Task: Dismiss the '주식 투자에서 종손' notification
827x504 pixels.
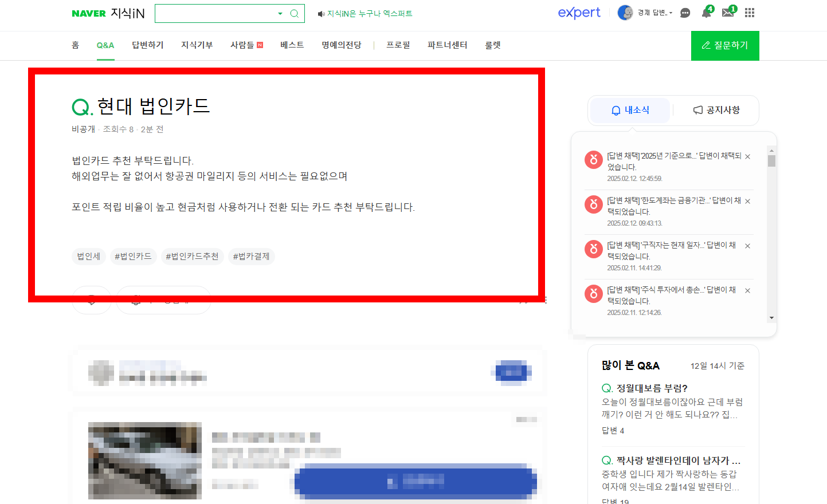Action: click(x=747, y=290)
